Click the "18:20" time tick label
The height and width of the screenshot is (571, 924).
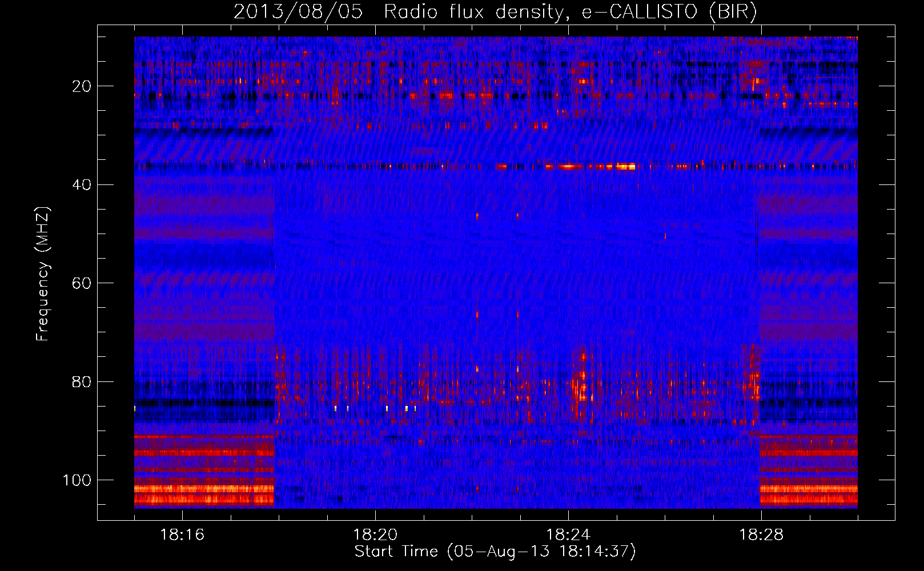coord(375,535)
